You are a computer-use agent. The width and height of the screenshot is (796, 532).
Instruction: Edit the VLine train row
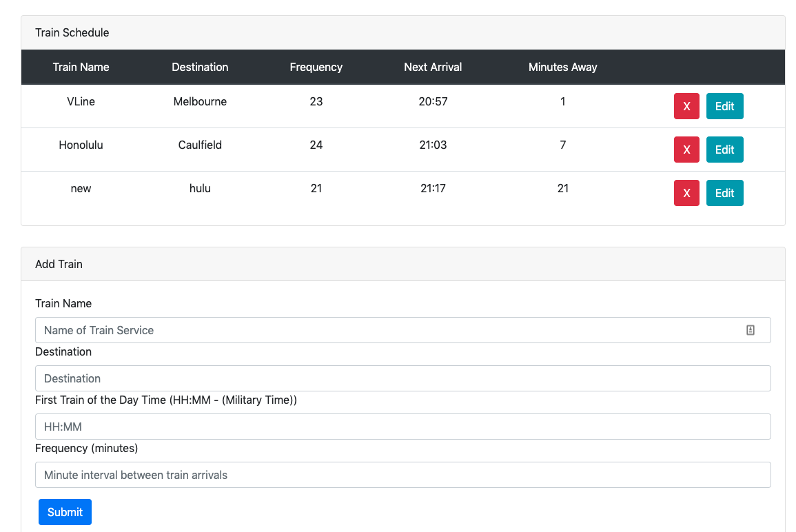tap(724, 106)
